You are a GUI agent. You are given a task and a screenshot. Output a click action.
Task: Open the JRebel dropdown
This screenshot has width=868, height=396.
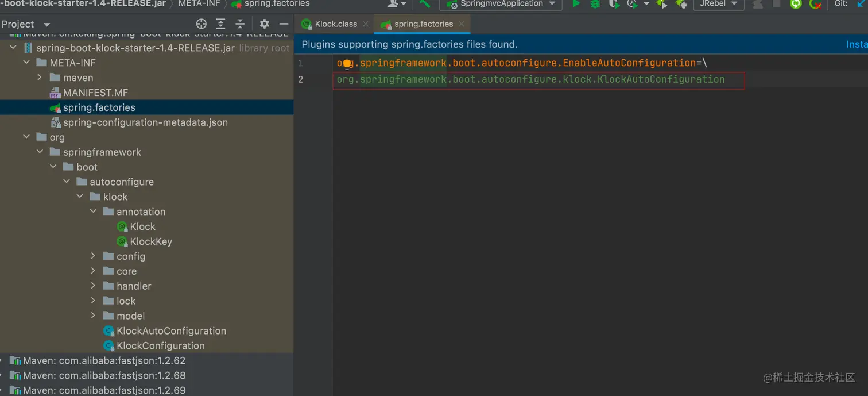pos(734,4)
